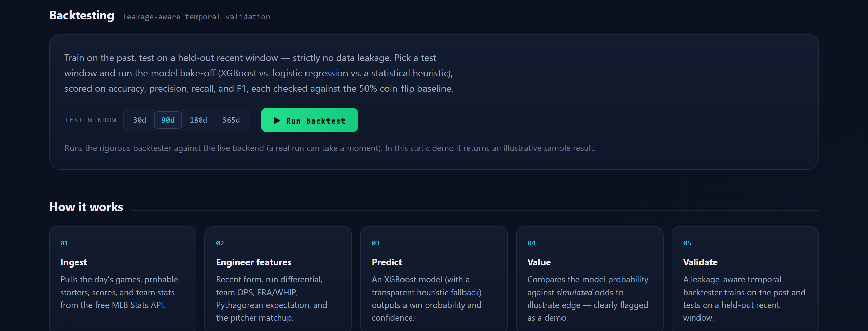Click the 'Runs the rigorous backtester' note
Screen dimensions: 868x331
330,148
